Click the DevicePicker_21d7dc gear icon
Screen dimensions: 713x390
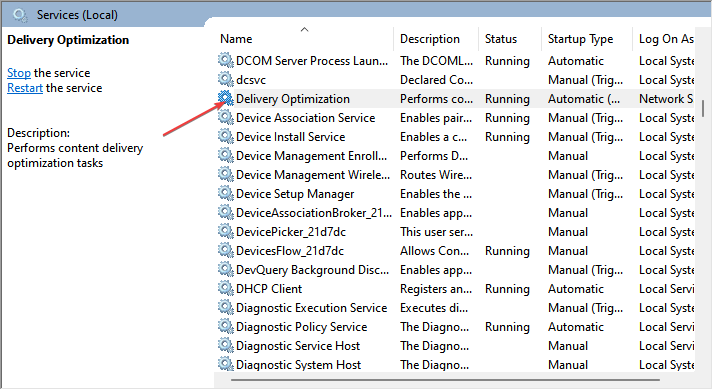(226, 231)
